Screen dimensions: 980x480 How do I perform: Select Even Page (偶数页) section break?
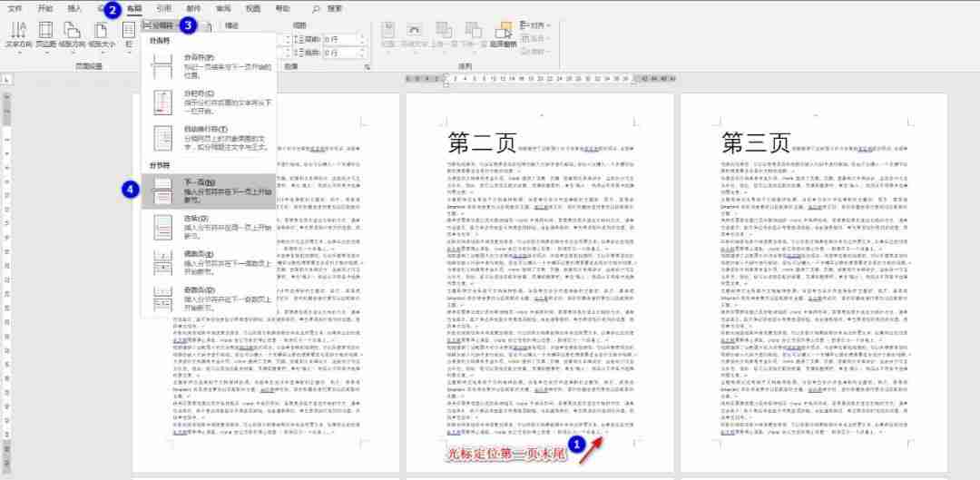209,263
